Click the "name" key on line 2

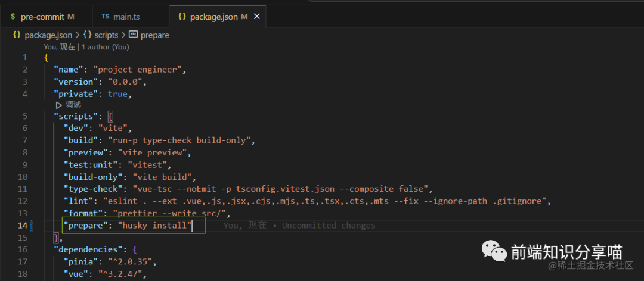coord(69,69)
